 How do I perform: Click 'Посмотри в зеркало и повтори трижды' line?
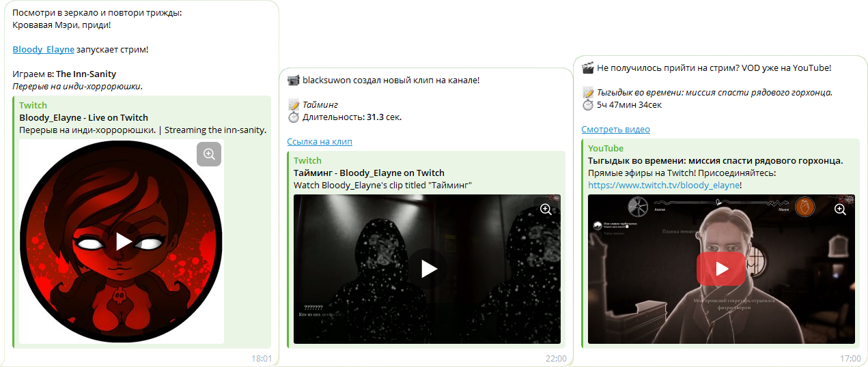click(97, 13)
